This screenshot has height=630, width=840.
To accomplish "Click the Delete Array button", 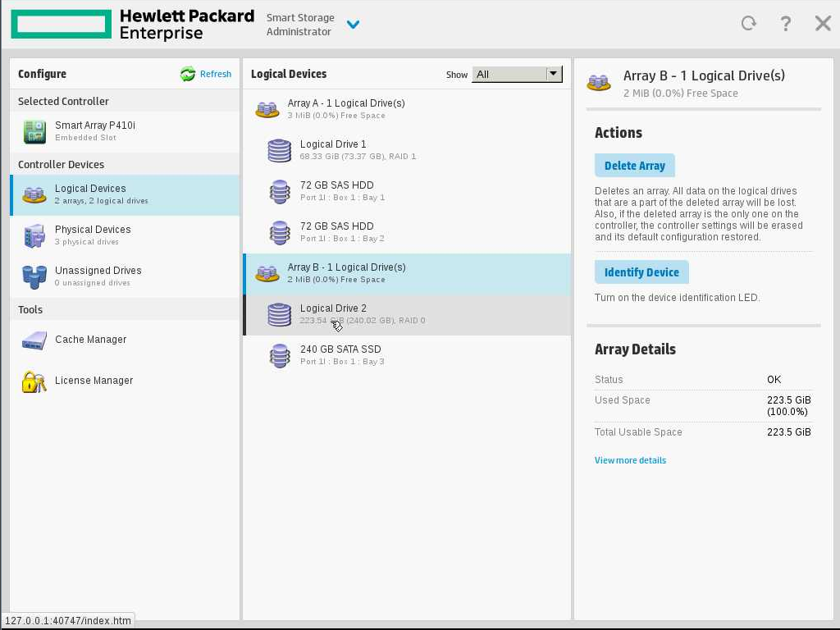I will coord(635,166).
